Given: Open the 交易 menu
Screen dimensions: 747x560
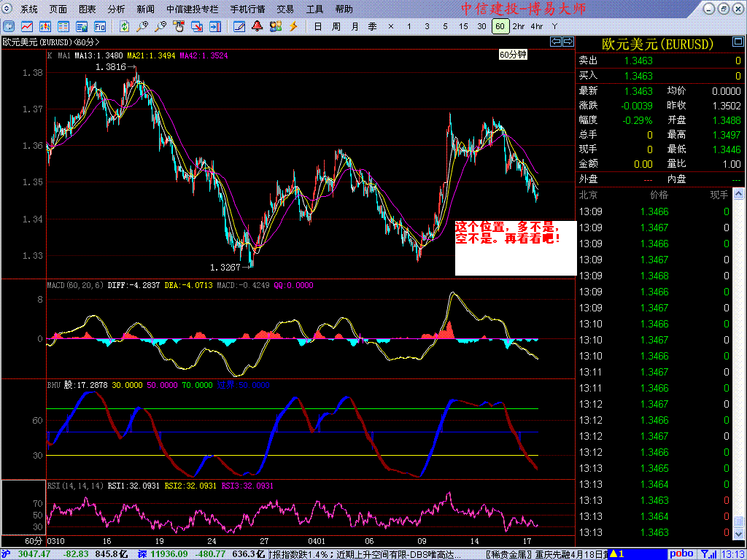Looking at the screenshot, I should 285,9.
